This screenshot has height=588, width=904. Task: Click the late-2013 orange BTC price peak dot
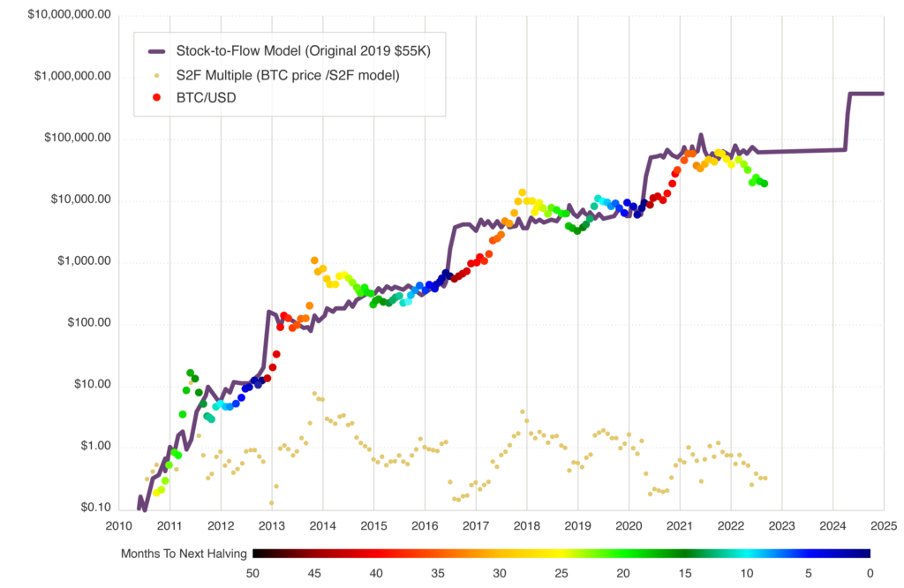[x=314, y=260]
